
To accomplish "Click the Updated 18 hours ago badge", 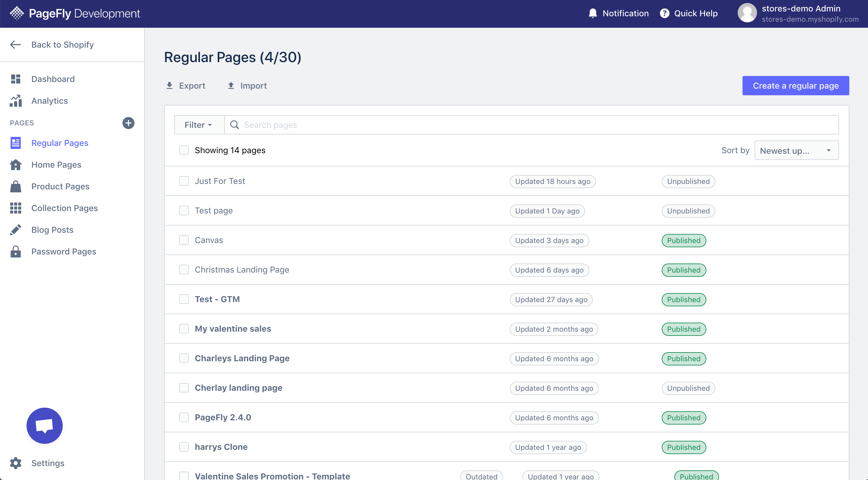I will tap(553, 182).
